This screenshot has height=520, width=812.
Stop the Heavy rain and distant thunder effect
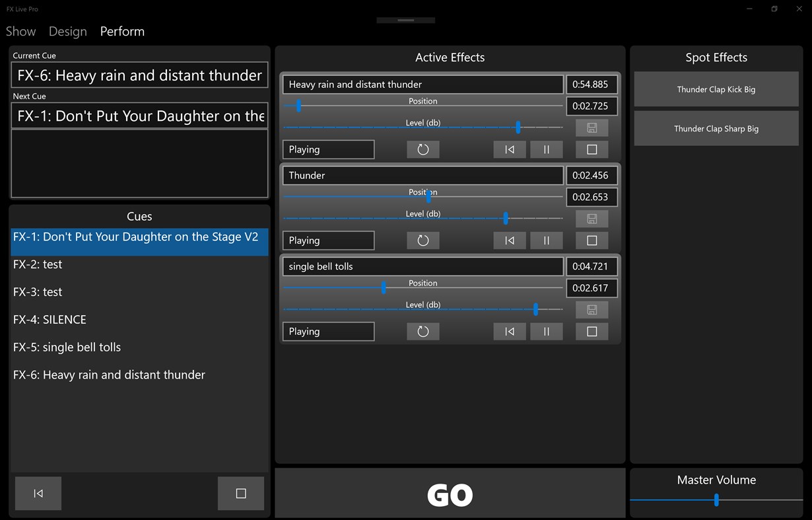[592, 149]
